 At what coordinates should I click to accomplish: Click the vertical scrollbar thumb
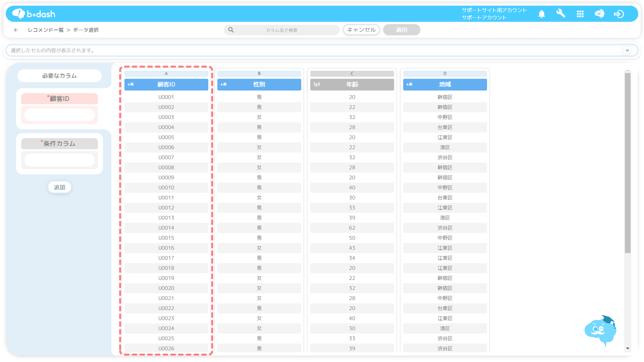[x=628, y=162]
